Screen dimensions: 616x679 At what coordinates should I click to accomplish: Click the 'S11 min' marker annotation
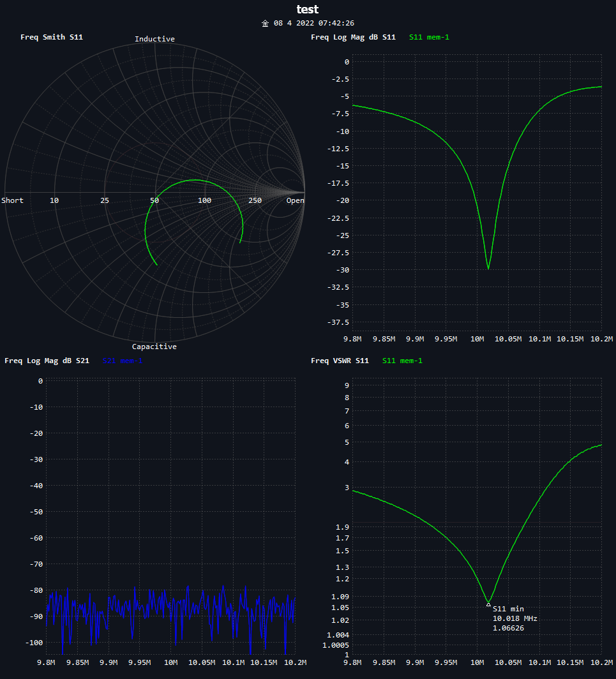[x=508, y=609]
